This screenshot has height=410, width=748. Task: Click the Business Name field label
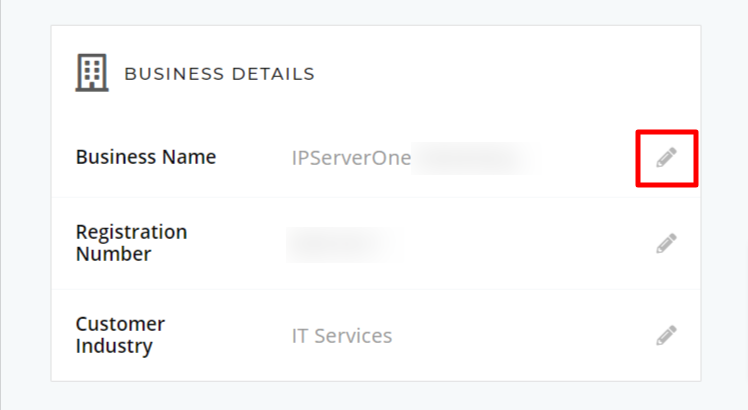click(x=146, y=157)
